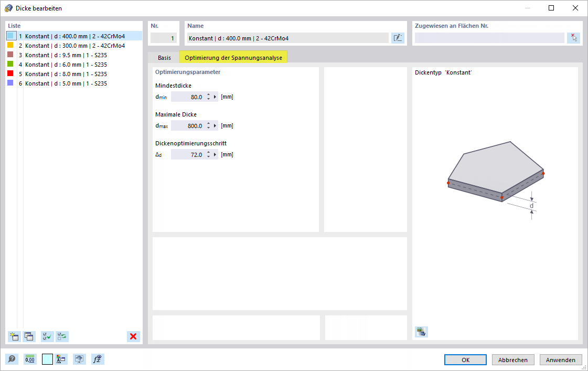The width and height of the screenshot is (588, 371).
Task: Click the light cyan color box in the footer
Action: [x=47, y=359]
